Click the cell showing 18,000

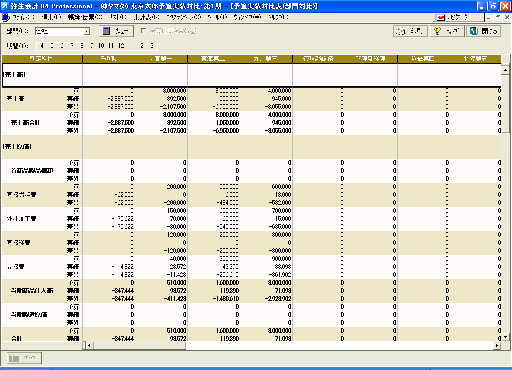283,195
